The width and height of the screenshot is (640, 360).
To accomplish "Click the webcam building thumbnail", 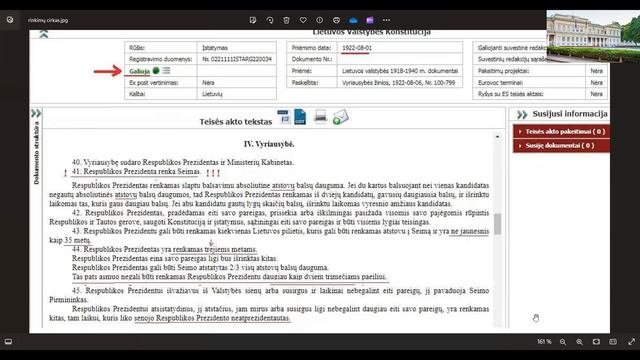I will (593, 36).
